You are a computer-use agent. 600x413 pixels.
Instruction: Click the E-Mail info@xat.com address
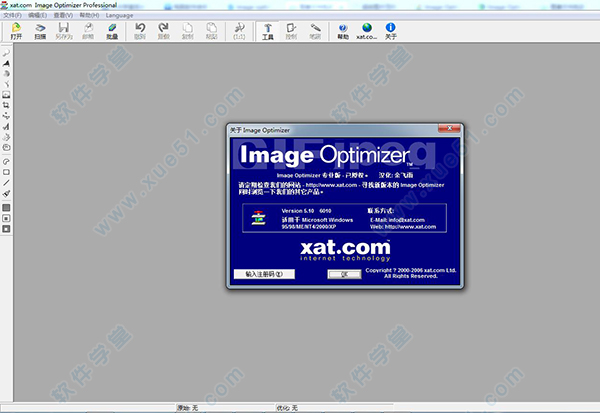click(397, 220)
